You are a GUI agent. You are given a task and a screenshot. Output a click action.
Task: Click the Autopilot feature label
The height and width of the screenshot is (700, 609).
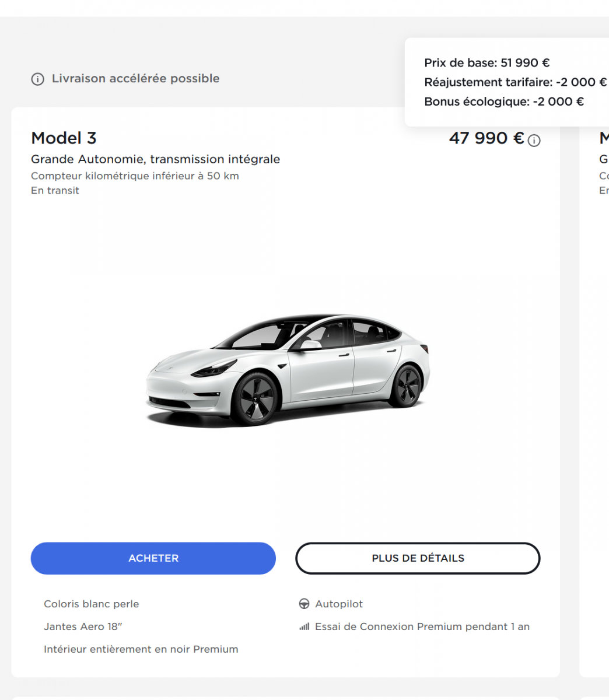click(339, 604)
